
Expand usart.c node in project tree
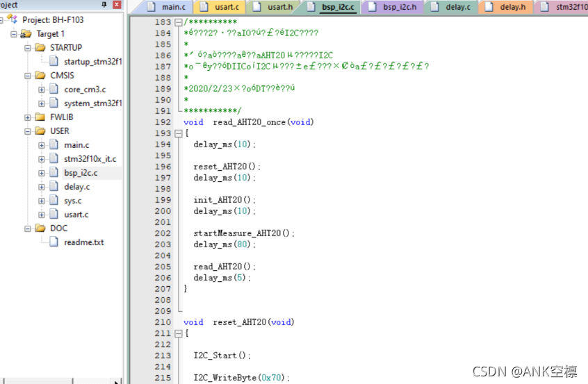pos(42,215)
